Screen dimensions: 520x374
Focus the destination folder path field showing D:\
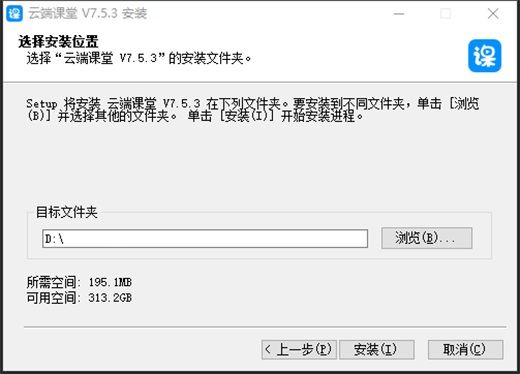[x=205, y=238]
